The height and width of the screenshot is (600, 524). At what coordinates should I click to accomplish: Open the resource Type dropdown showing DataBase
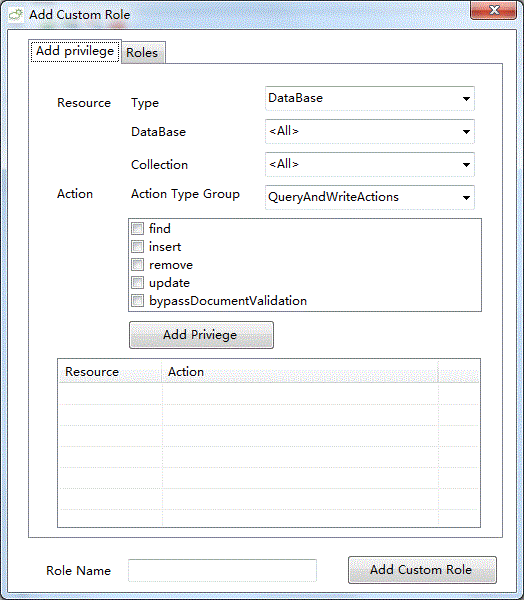pyautogui.click(x=370, y=98)
